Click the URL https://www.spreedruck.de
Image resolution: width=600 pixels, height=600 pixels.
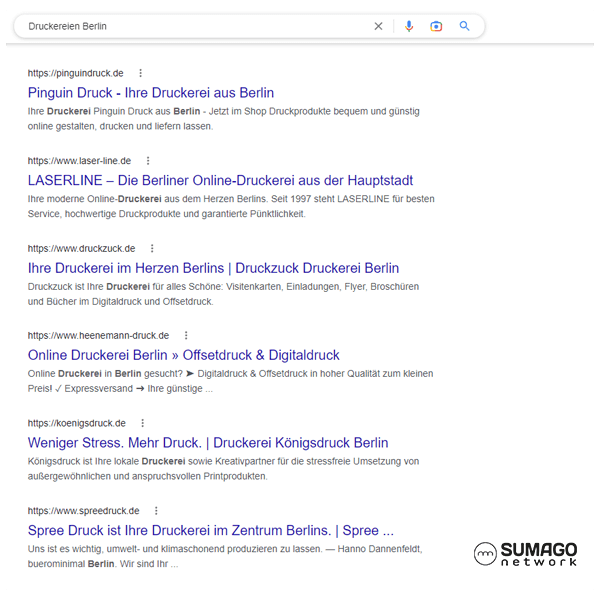(83, 511)
